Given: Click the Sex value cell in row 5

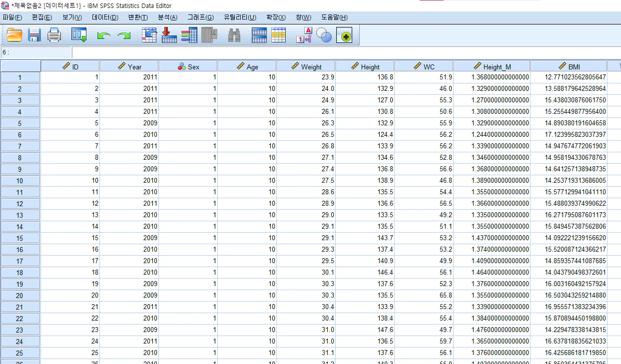Looking at the screenshot, I should 188,123.
